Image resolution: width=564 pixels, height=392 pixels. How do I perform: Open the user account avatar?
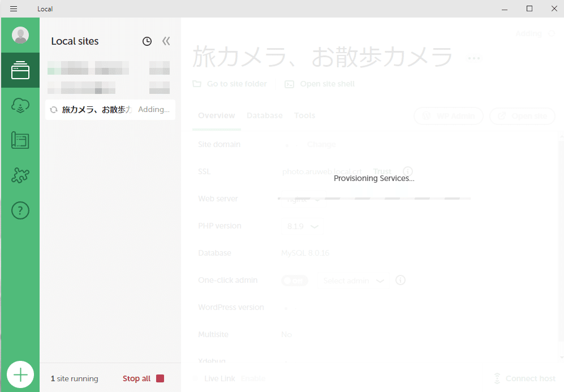[x=20, y=35]
